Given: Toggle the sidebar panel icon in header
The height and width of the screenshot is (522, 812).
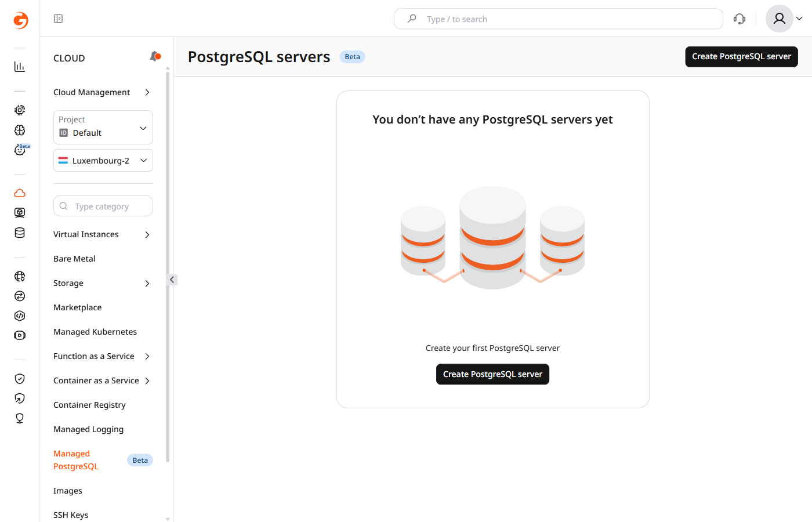Looking at the screenshot, I should point(58,19).
